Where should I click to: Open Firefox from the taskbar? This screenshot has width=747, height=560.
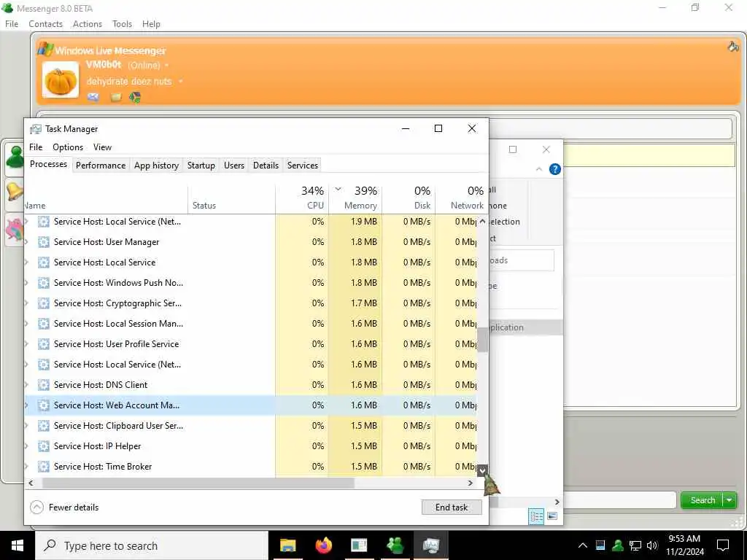click(323, 545)
